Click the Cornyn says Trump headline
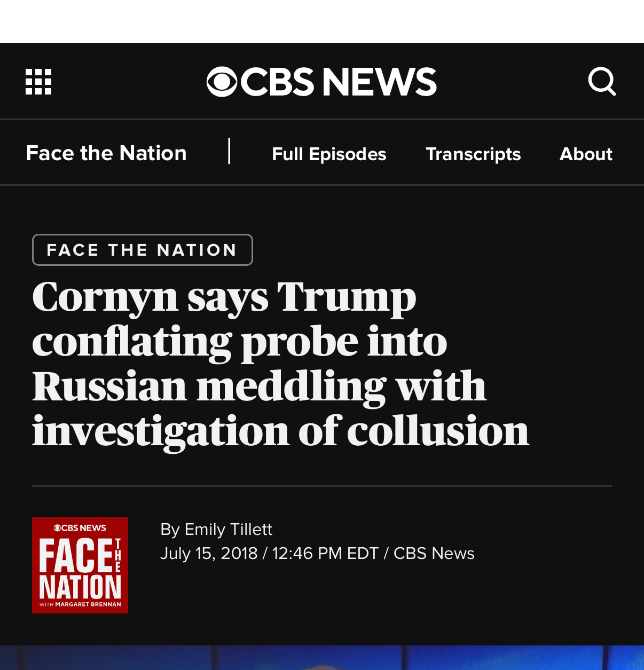The width and height of the screenshot is (644, 670). tap(280, 363)
